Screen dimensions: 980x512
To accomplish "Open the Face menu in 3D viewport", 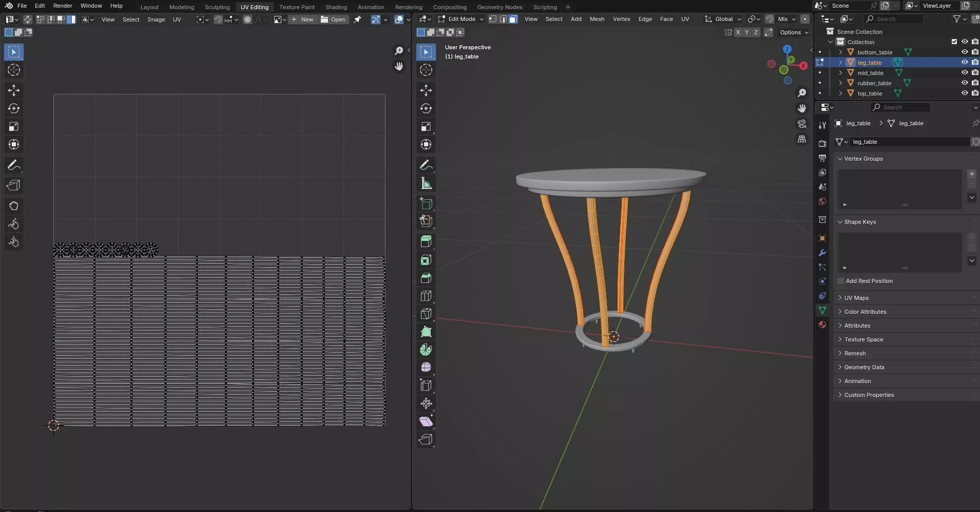I will click(666, 19).
